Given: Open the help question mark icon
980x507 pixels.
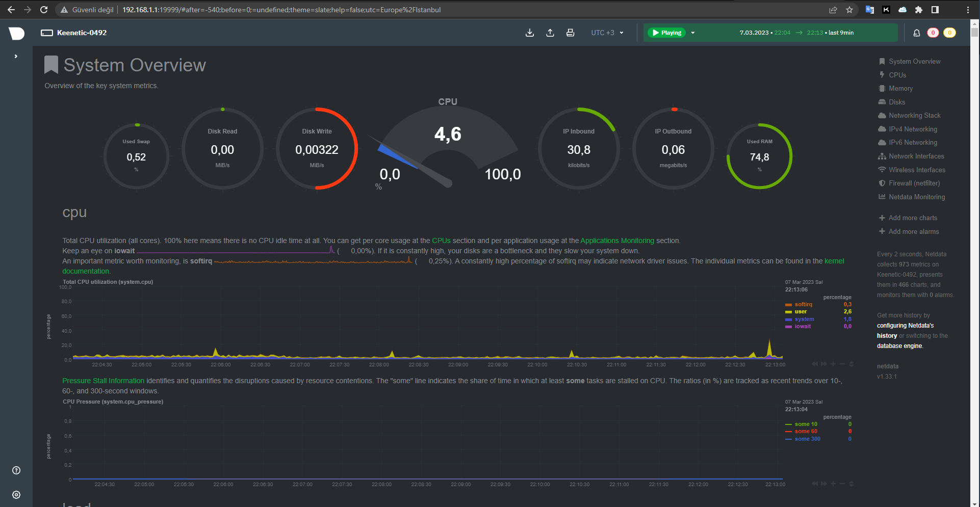Looking at the screenshot, I should pyautogui.click(x=16, y=470).
